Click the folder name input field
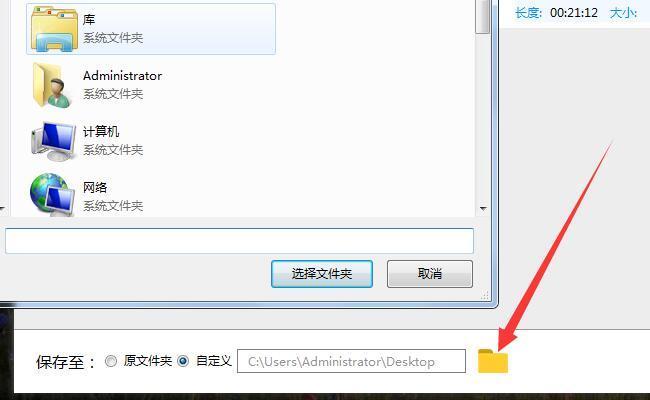 pos(239,241)
